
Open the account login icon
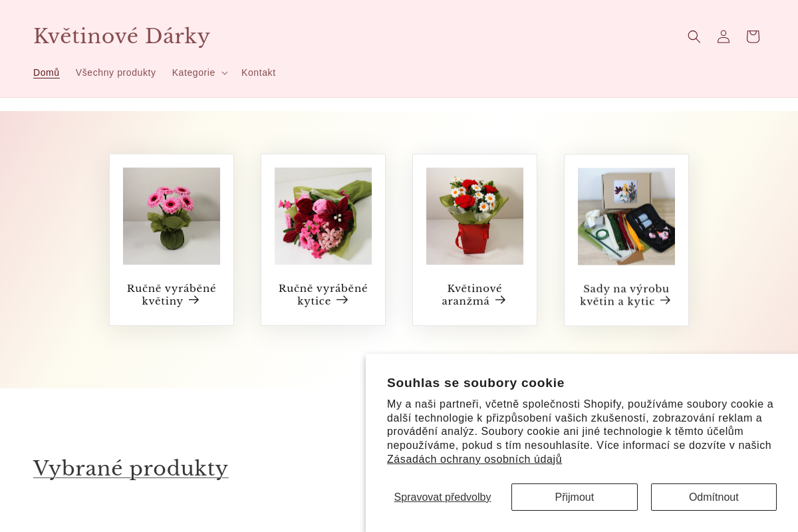pyautogui.click(x=724, y=37)
